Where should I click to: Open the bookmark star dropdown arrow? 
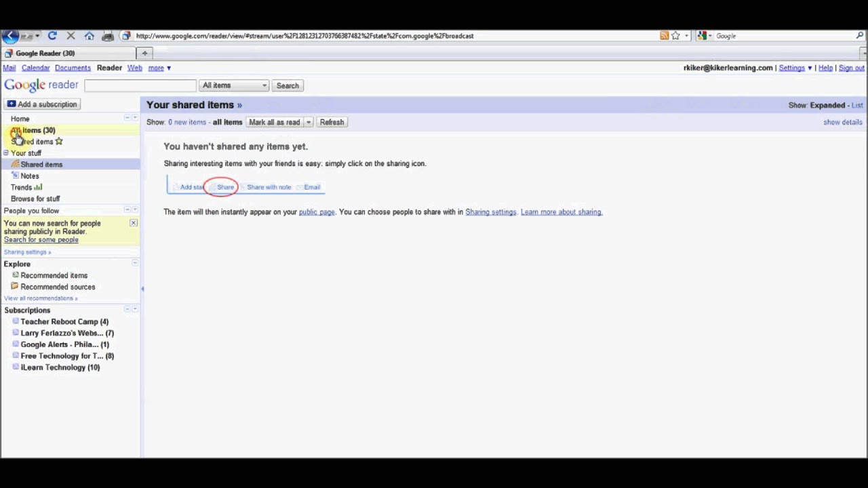(x=686, y=36)
